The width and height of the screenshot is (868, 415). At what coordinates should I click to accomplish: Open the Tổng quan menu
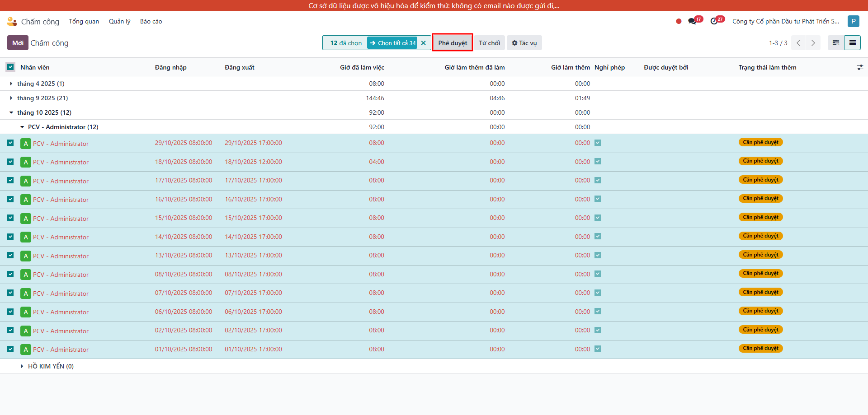click(84, 21)
